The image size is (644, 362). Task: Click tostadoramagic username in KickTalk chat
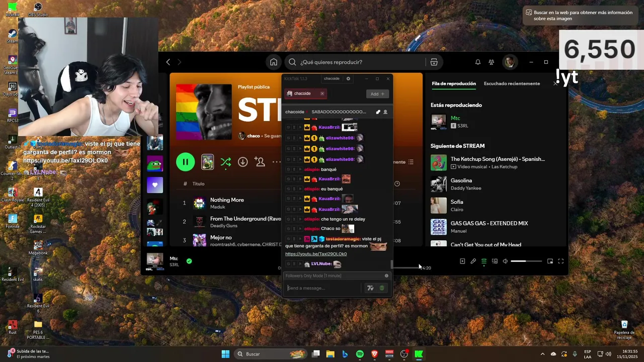click(343, 239)
